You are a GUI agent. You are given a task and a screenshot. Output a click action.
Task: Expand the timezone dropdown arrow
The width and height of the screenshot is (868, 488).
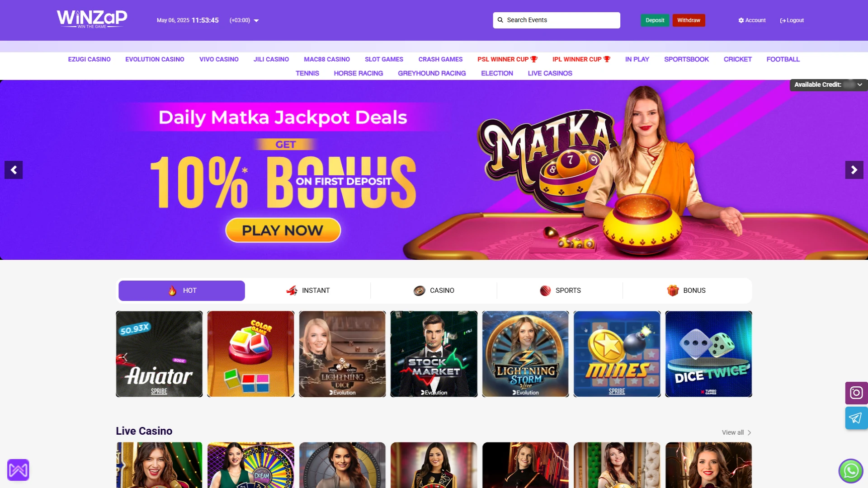[256, 21]
